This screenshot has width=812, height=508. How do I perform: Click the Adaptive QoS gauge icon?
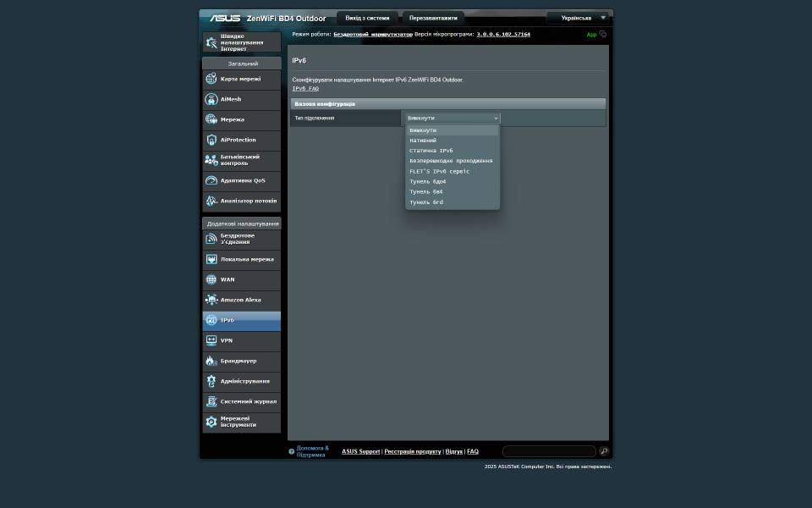click(x=211, y=180)
